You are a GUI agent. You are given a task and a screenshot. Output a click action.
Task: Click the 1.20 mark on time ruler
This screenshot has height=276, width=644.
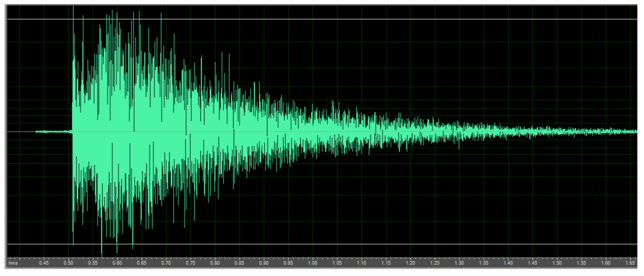pos(410,263)
